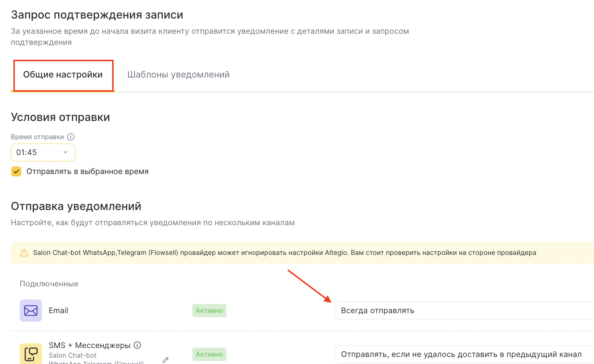Click the SMS messengers channel icon

click(31, 354)
